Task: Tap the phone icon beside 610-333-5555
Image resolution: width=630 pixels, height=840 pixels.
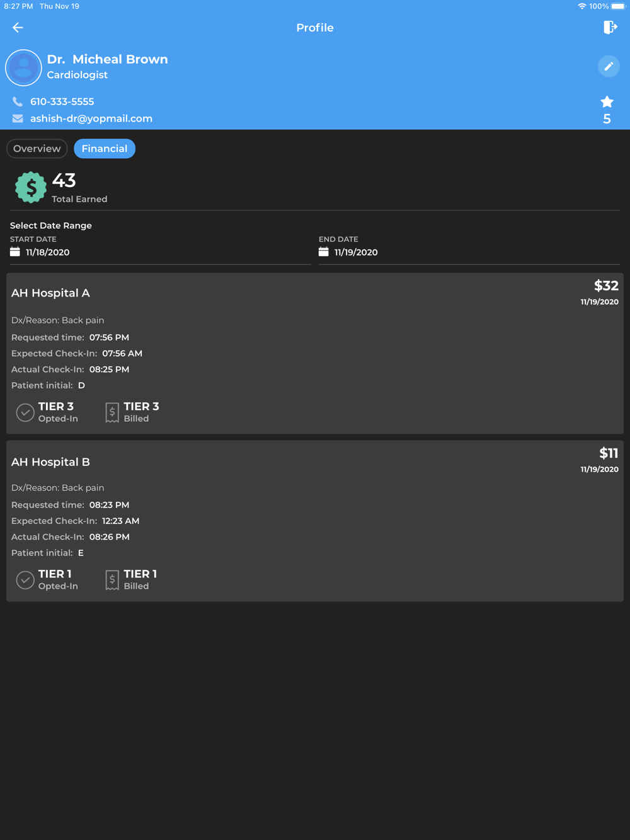Action: pyautogui.click(x=18, y=101)
